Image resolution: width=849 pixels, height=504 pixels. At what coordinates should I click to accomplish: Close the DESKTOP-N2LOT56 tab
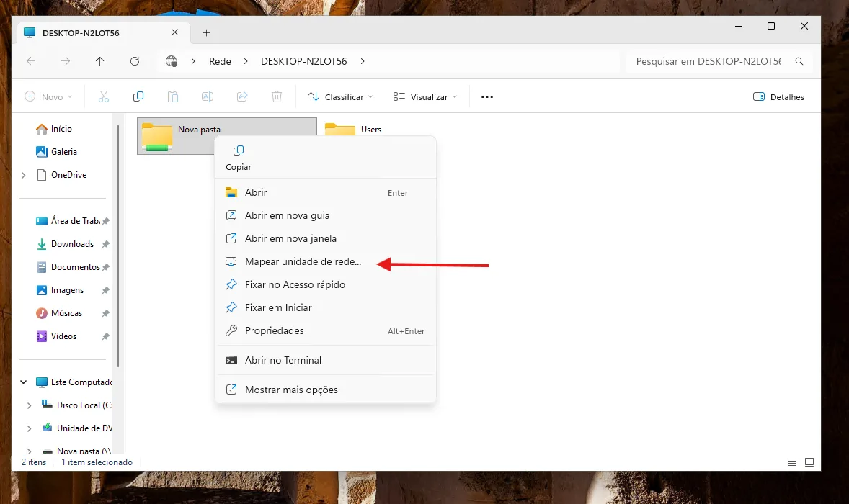pos(175,32)
